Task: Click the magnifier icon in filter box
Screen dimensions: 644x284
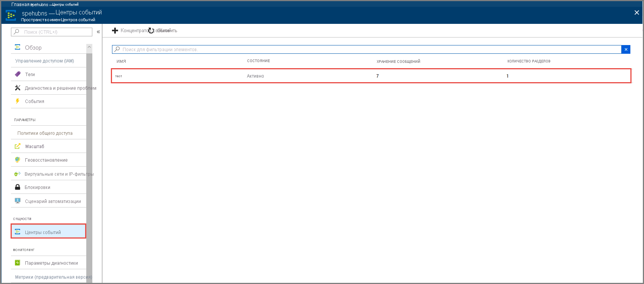Action: coord(117,49)
